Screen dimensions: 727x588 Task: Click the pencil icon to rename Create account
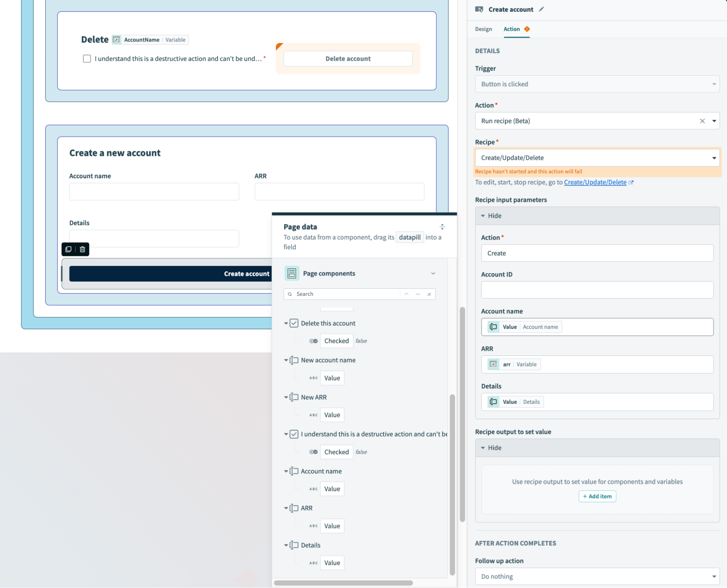pyautogui.click(x=542, y=9)
